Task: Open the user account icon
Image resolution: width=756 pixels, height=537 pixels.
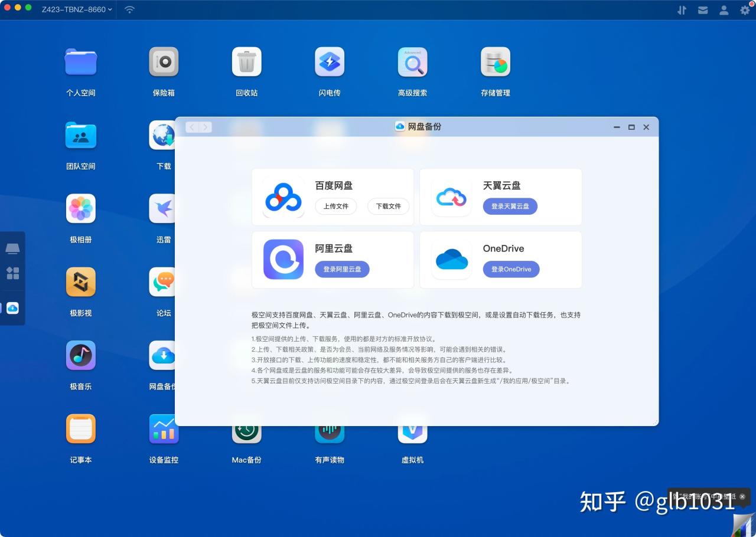Action: pyautogui.click(x=724, y=9)
